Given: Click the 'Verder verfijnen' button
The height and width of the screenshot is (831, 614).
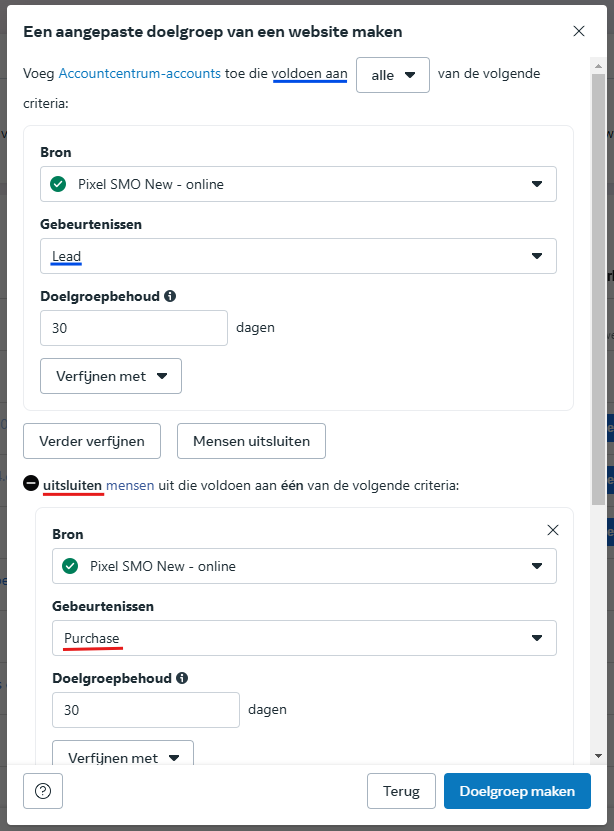Looking at the screenshot, I should [x=92, y=441].
